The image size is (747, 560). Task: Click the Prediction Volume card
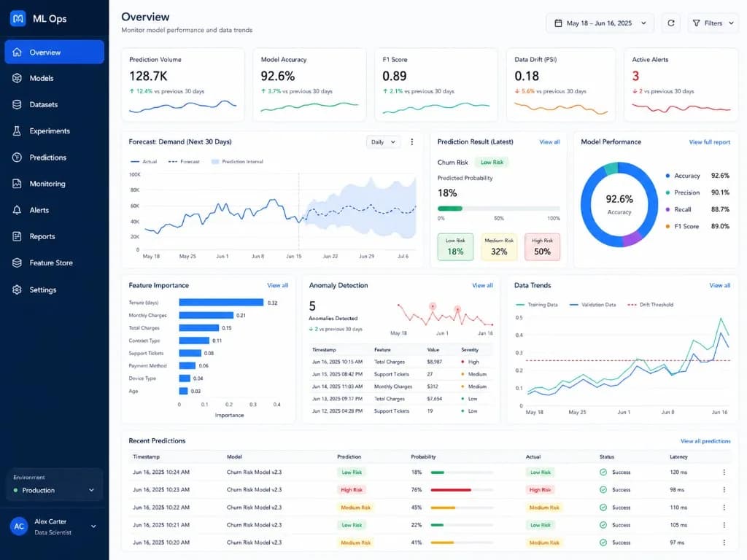click(183, 85)
